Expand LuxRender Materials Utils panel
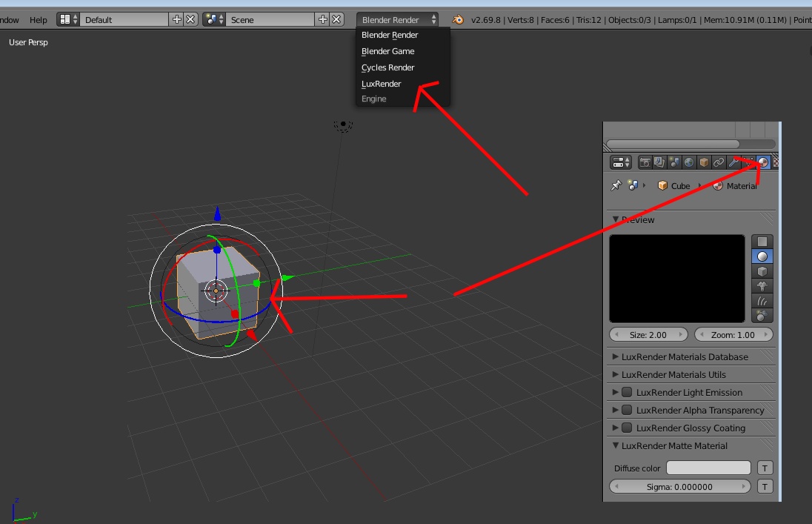This screenshot has height=524, width=812. pyautogui.click(x=615, y=374)
